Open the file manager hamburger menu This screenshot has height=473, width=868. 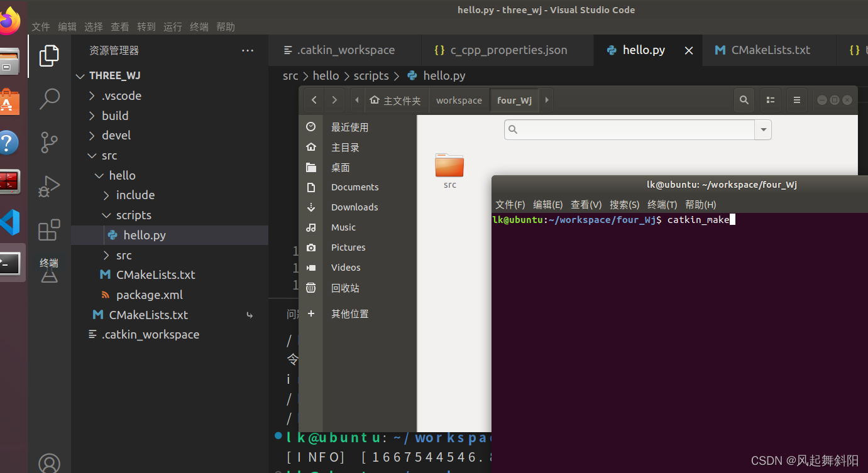[797, 100]
